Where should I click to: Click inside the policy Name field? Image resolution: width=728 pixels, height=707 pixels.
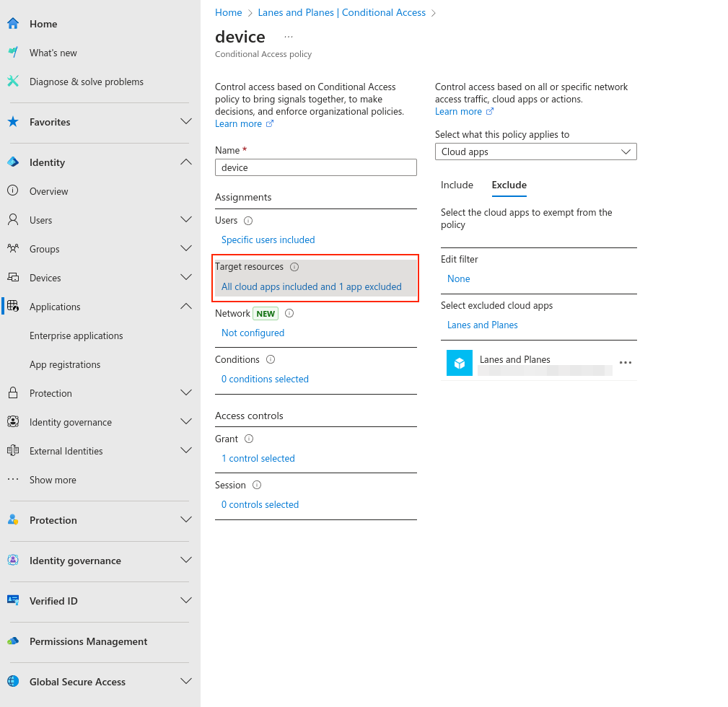(315, 167)
